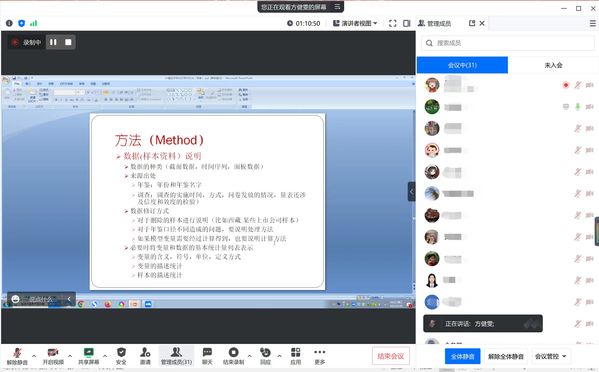Expand the arrow next to 解除静音
This screenshot has width=599, height=372.
coord(34,356)
